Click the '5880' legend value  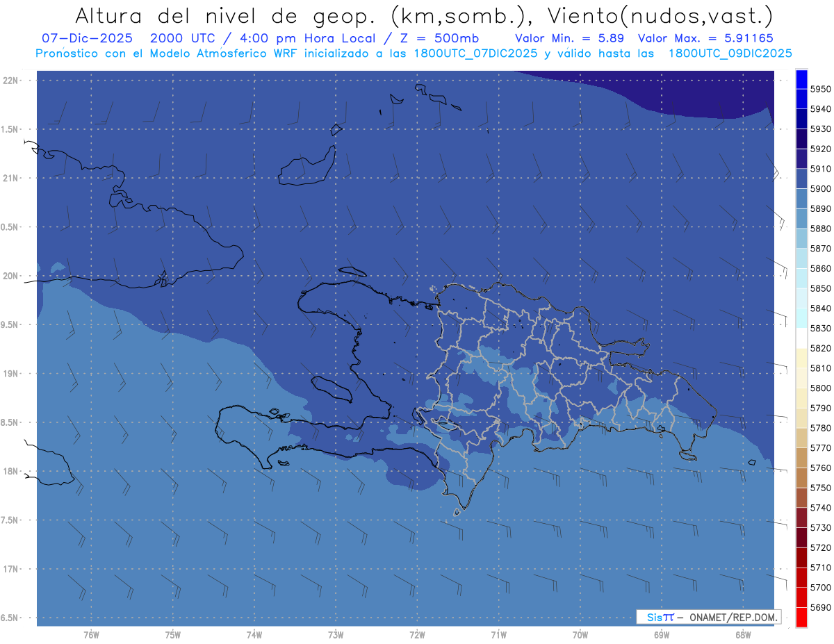tap(820, 229)
